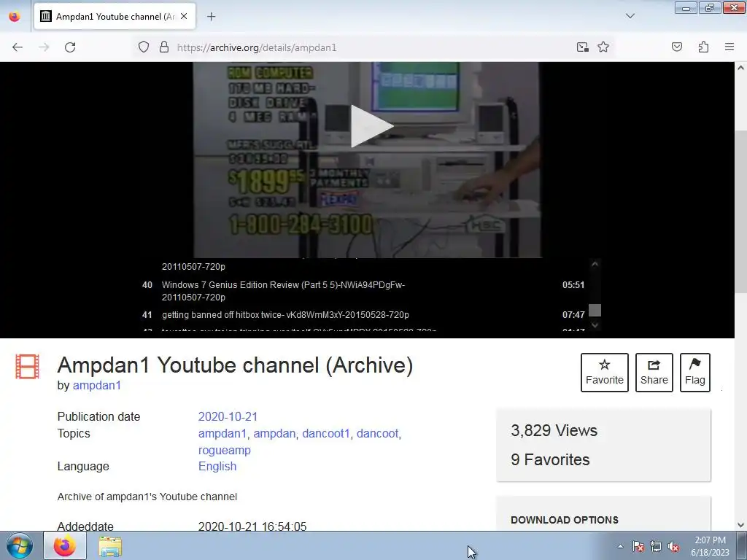Open the taskbar clock showing 2:07 PM
This screenshot has height=560, width=747.
710,546
